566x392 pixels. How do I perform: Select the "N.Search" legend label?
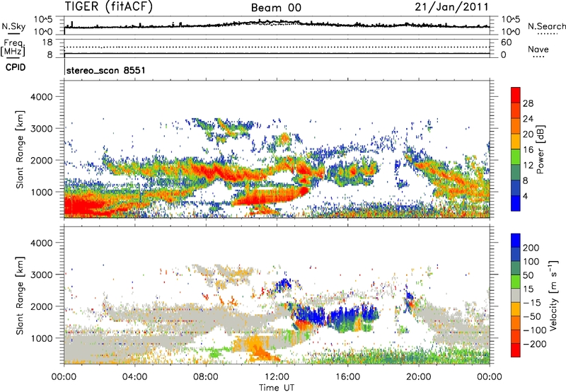tap(547, 26)
